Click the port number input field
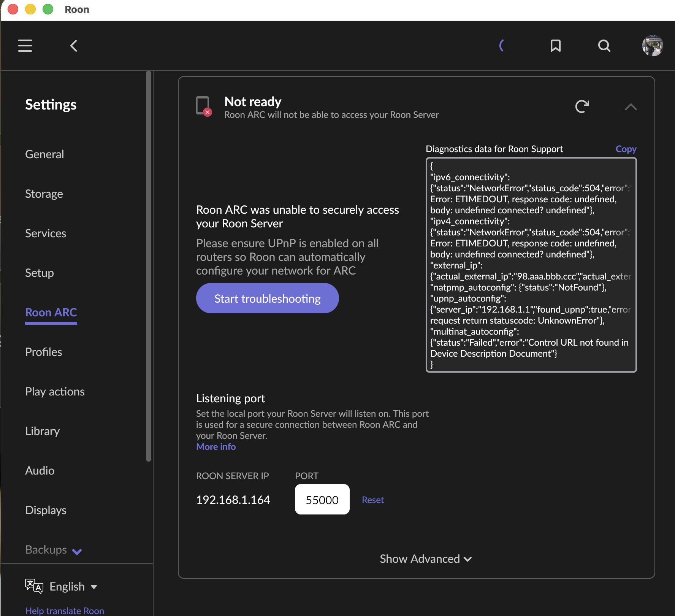The image size is (675, 616). click(322, 499)
